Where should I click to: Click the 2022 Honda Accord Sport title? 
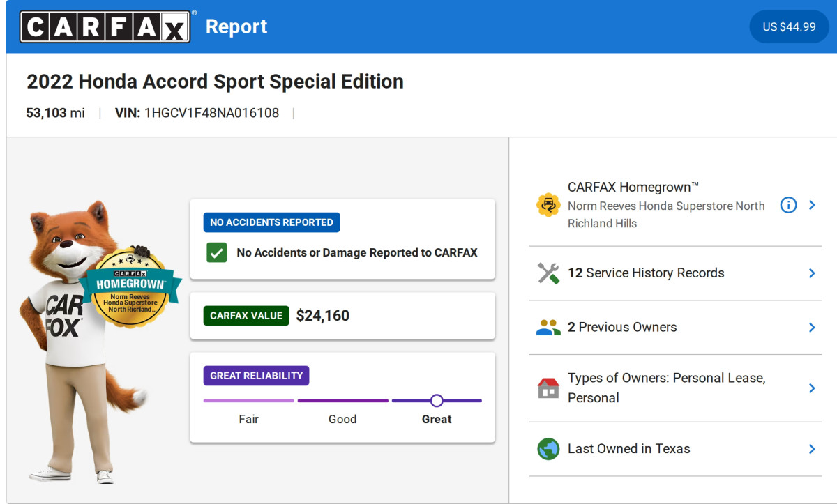(215, 82)
